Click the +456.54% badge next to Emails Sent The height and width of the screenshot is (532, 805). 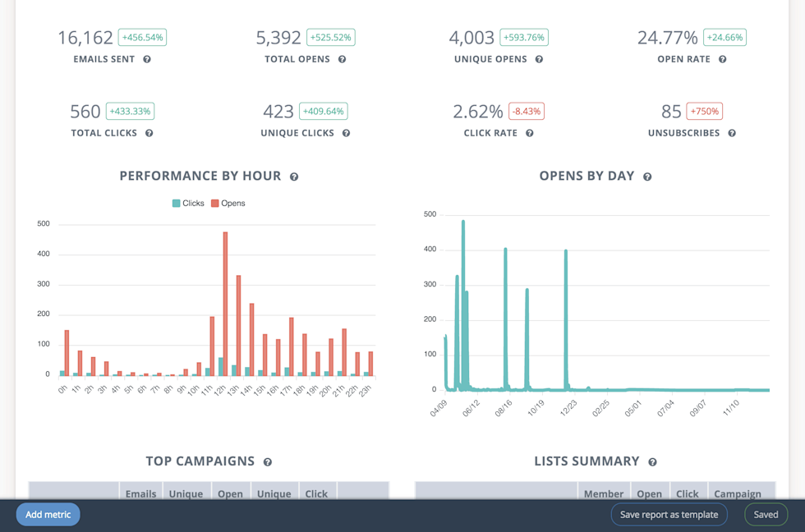pos(144,37)
